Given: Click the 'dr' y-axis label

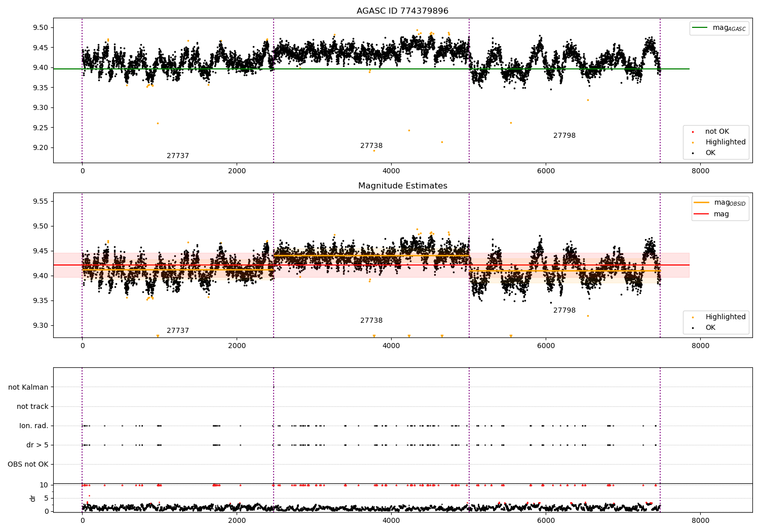Looking at the screenshot, I should (x=33, y=499).
